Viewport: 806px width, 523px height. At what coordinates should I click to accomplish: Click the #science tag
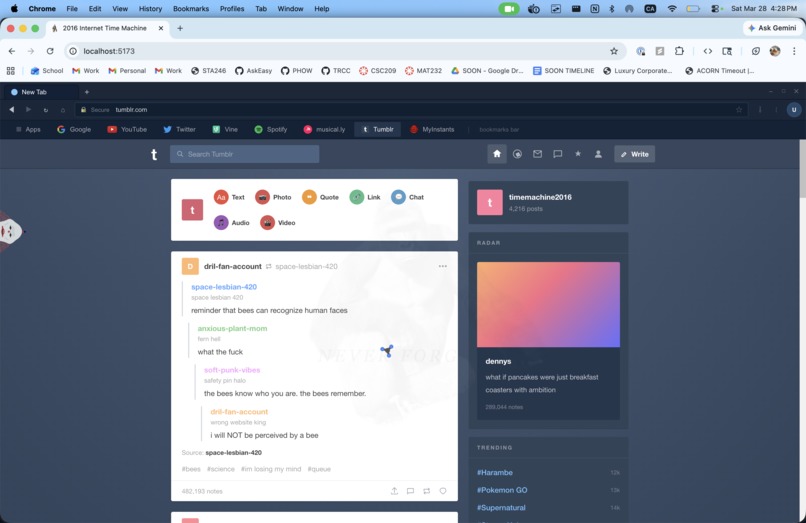(x=221, y=469)
